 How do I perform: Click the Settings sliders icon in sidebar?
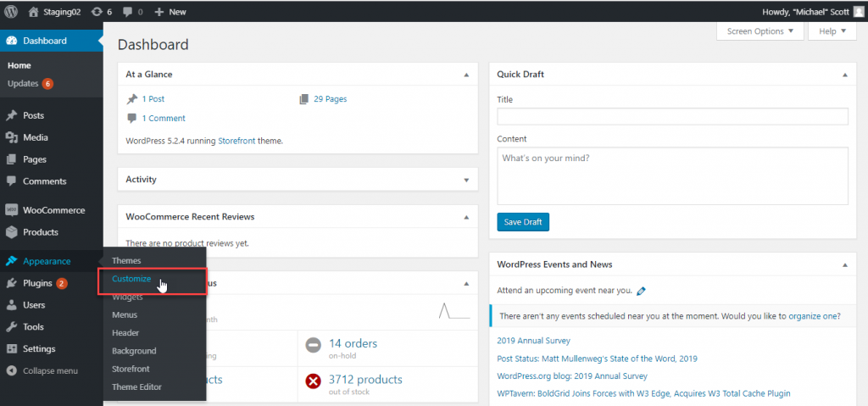(x=11, y=349)
